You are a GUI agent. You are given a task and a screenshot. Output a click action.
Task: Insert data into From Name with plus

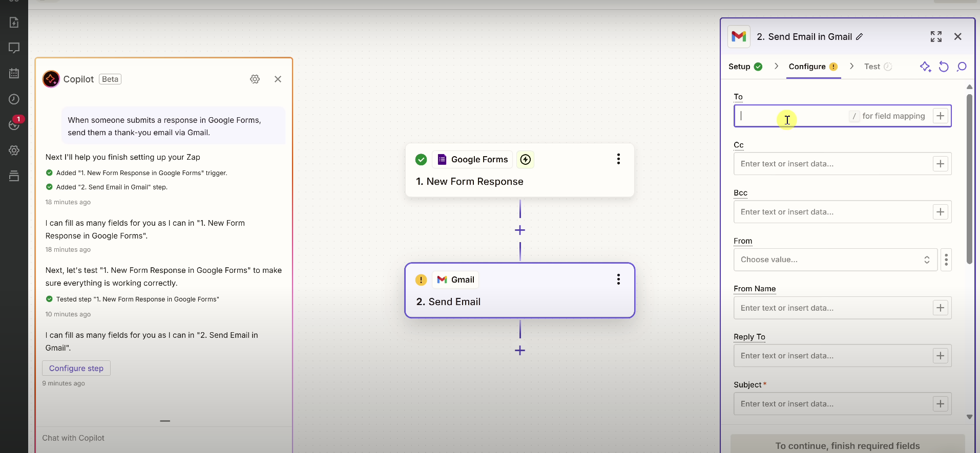(x=940, y=308)
